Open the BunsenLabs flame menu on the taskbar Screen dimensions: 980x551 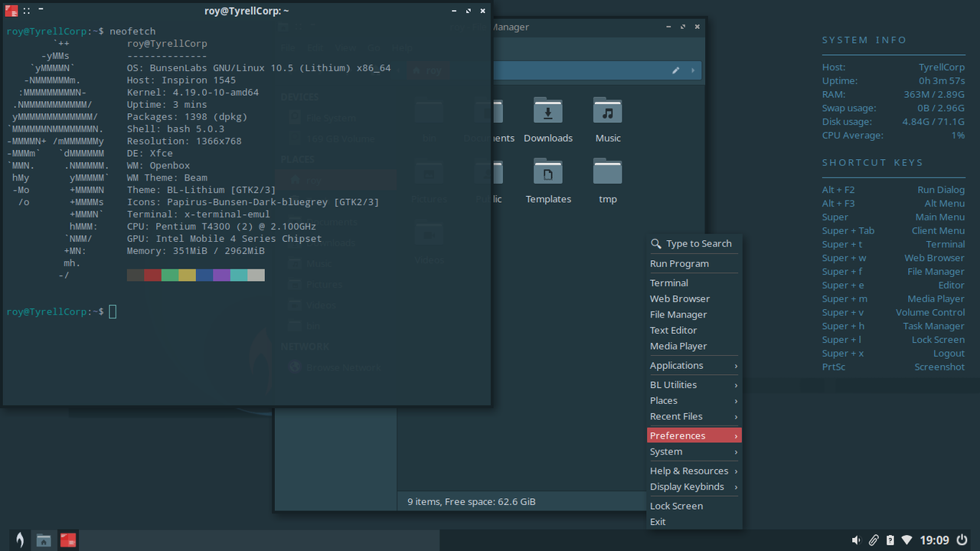click(x=20, y=540)
